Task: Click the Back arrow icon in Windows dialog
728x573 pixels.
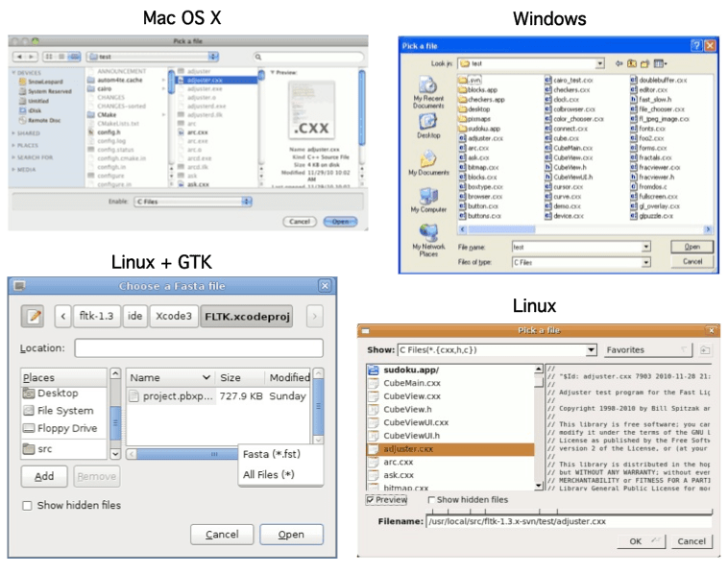Action: 619,63
